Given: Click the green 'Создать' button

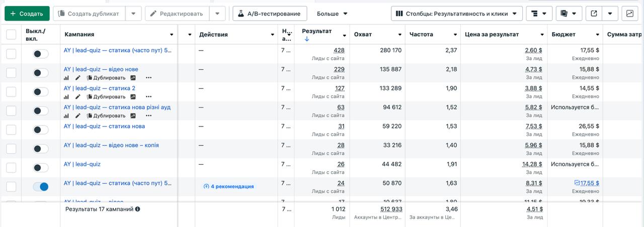Looking at the screenshot, I should pyautogui.click(x=27, y=14).
